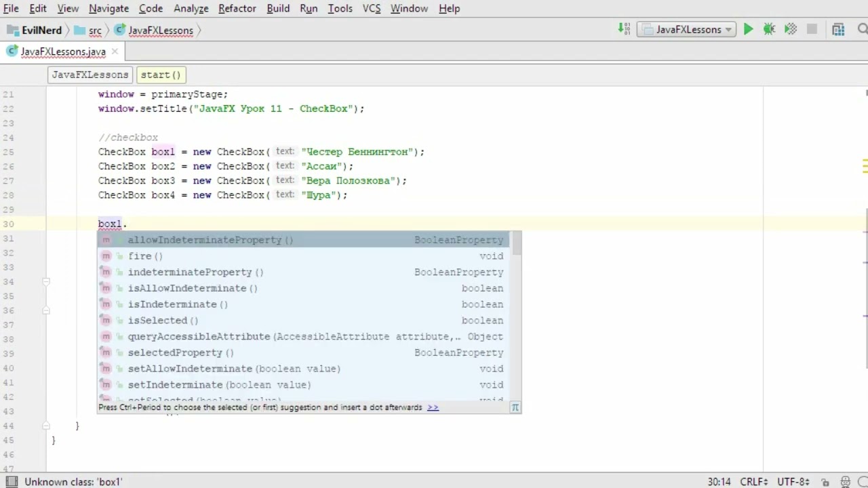Viewport: 868px width, 488px height.
Task: Change file encoding UTF-8 dropdown
Action: click(x=793, y=482)
